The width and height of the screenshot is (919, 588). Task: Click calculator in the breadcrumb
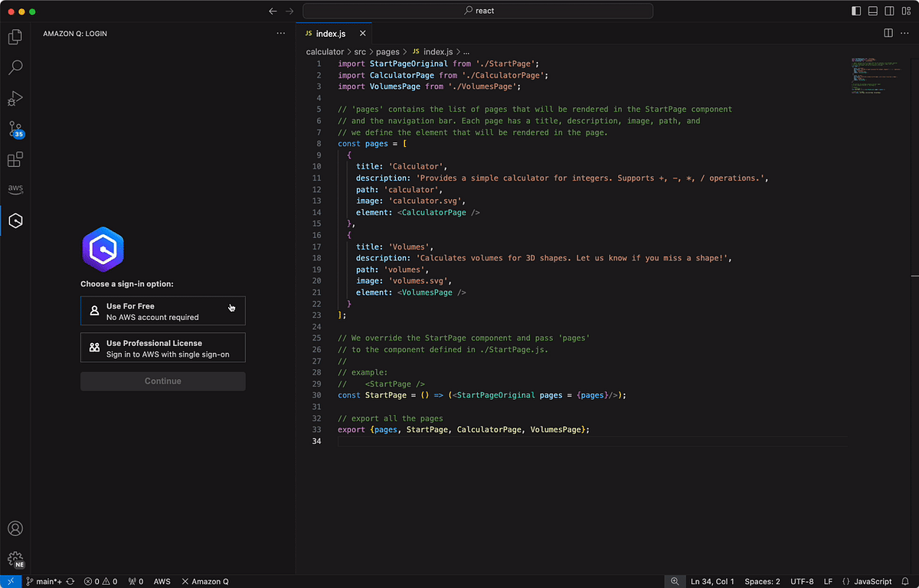coord(325,51)
